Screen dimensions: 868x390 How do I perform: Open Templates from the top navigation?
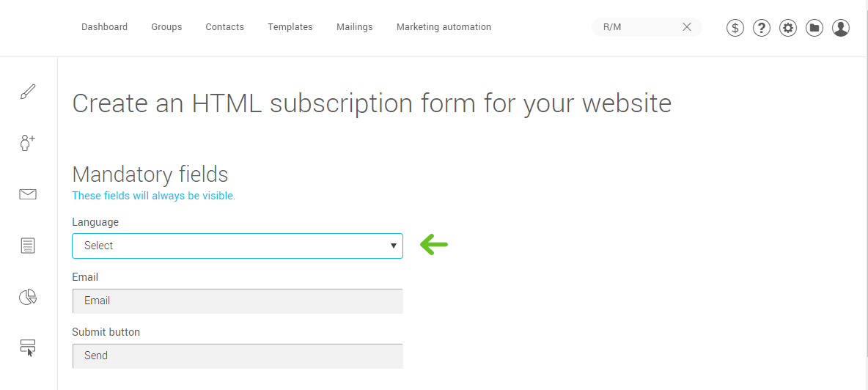pyautogui.click(x=290, y=27)
